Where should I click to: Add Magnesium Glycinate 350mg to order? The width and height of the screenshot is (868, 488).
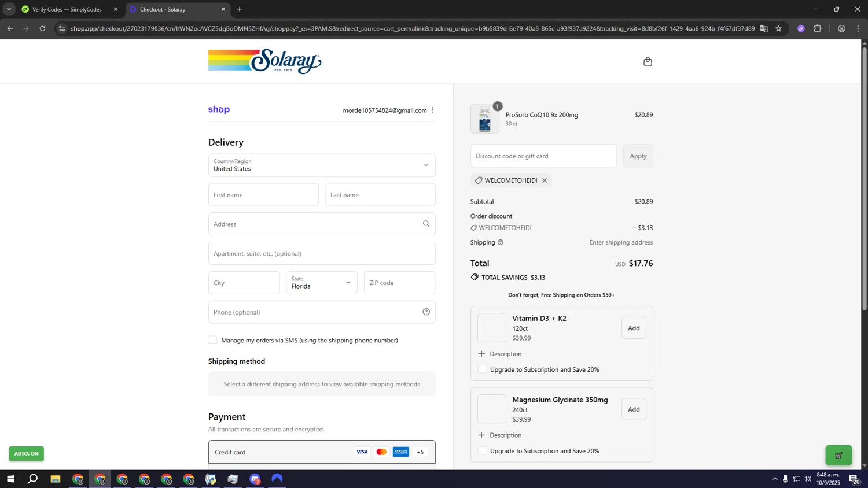(x=634, y=409)
